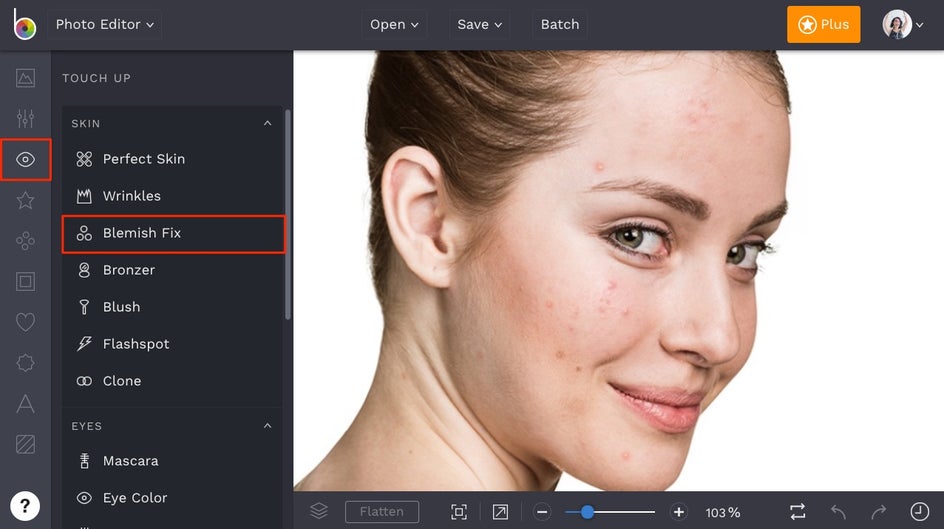
Task: Click the BeFunky logo icon
Action: coord(25,25)
